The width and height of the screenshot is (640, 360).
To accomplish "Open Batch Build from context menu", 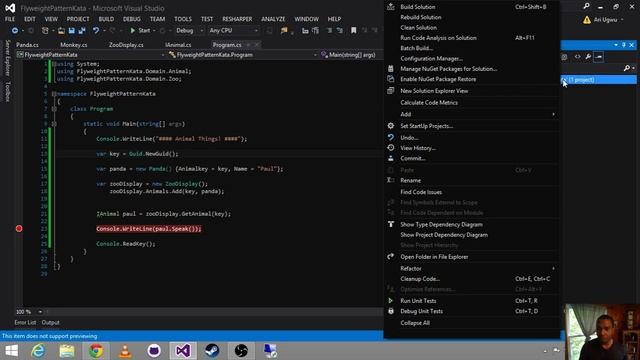I will click(x=472, y=48).
